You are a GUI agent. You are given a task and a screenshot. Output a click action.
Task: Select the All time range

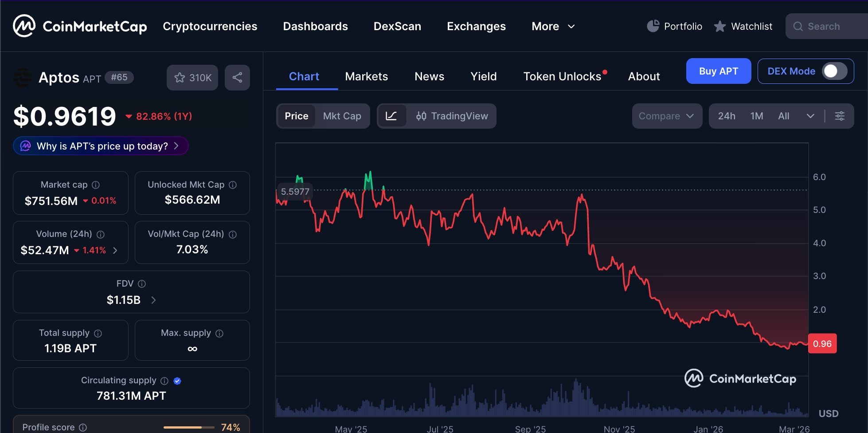coord(784,116)
